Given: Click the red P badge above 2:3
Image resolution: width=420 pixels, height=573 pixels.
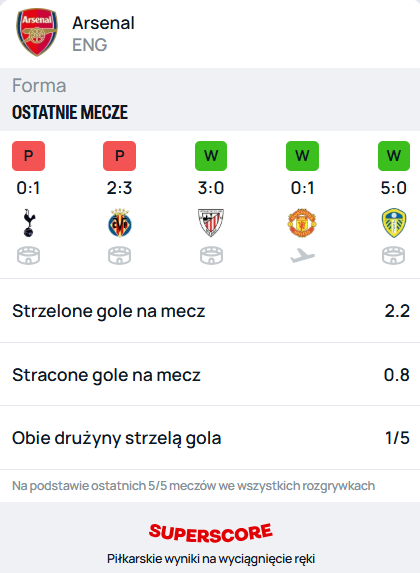Looking at the screenshot, I should (120, 156).
